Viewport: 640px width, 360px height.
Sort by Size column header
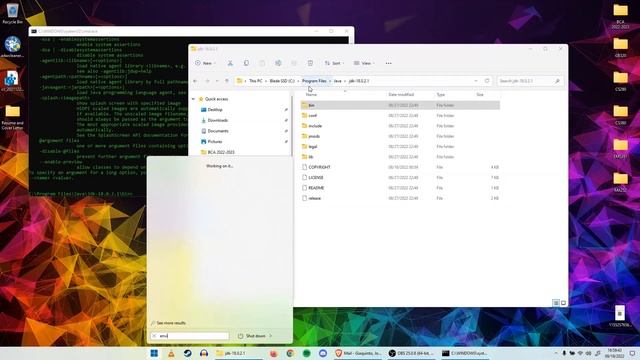480,95
